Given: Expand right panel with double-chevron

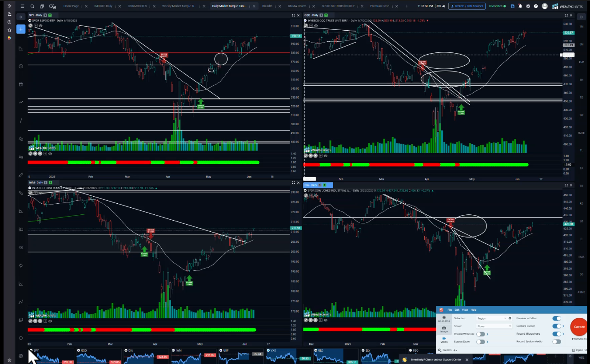Looking at the screenshot, I should 582,16.
